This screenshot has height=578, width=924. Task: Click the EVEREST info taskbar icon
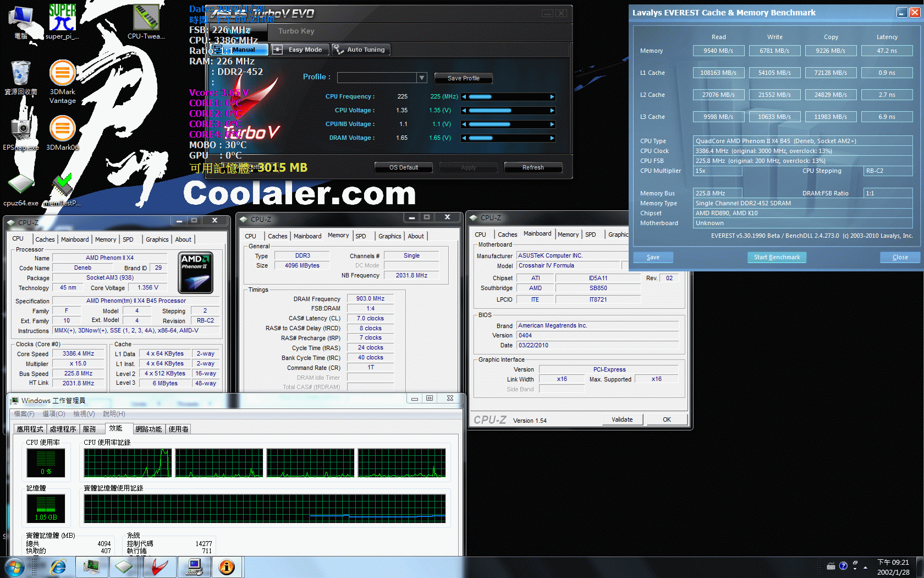point(227,566)
